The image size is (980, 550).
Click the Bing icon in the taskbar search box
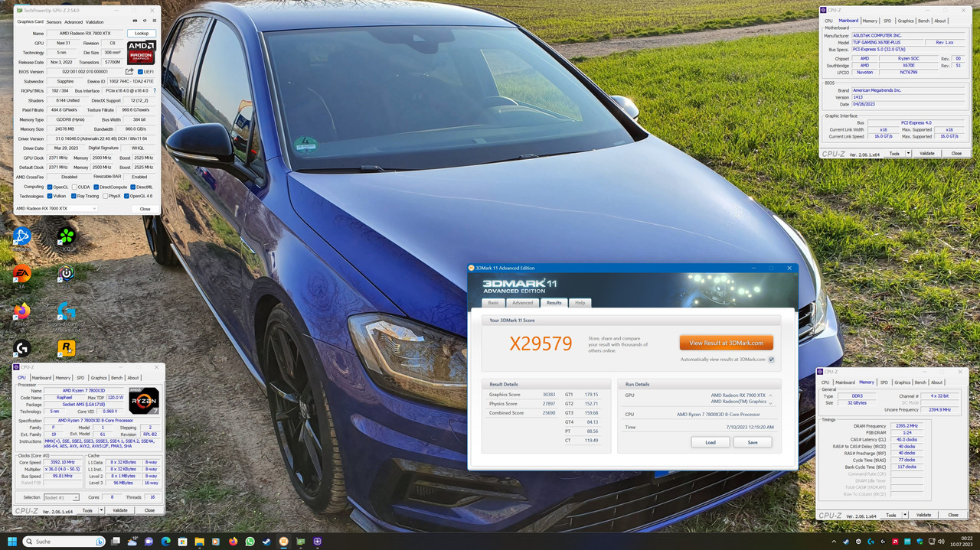pyautogui.click(x=100, y=542)
